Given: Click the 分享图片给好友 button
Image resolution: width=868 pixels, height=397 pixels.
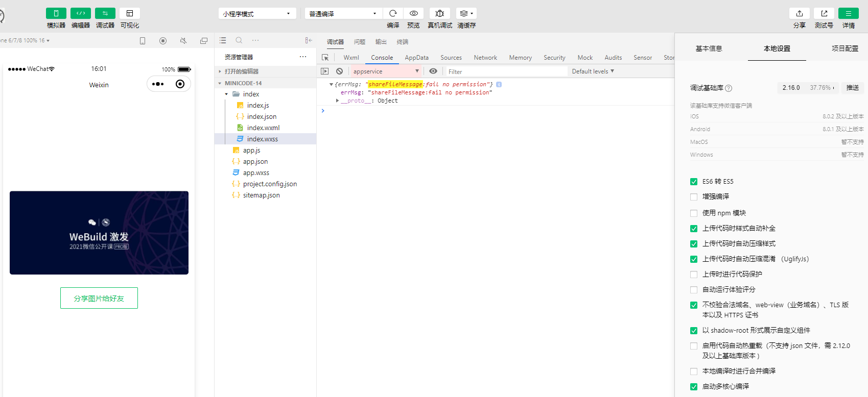Looking at the screenshot, I should click(99, 298).
